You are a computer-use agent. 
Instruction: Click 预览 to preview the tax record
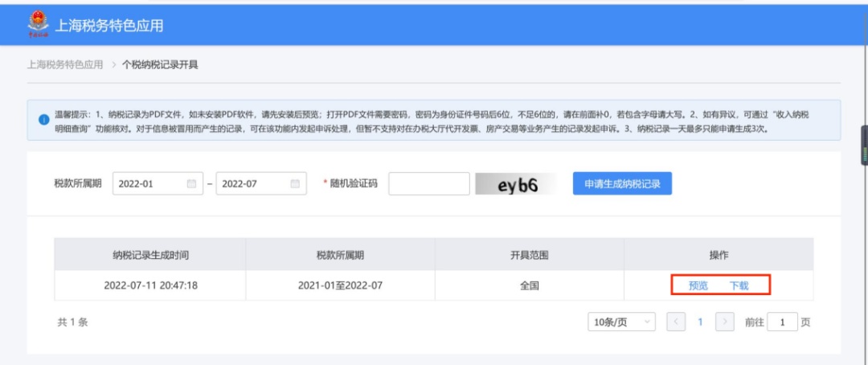[698, 285]
